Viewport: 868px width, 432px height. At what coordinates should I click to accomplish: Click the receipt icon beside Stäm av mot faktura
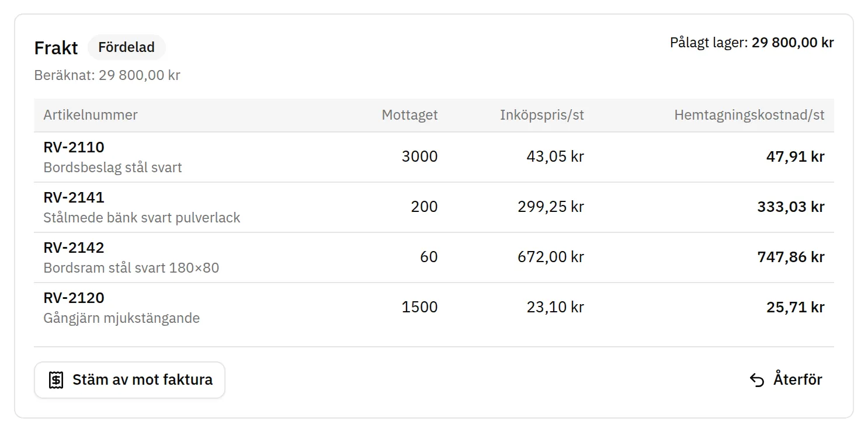click(x=56, y=381)
